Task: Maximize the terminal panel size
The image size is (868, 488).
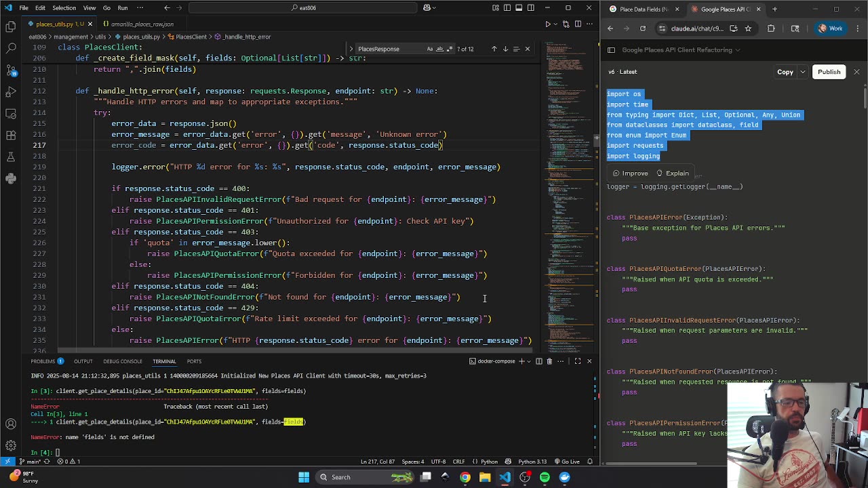Action: [x=578, y=361]
